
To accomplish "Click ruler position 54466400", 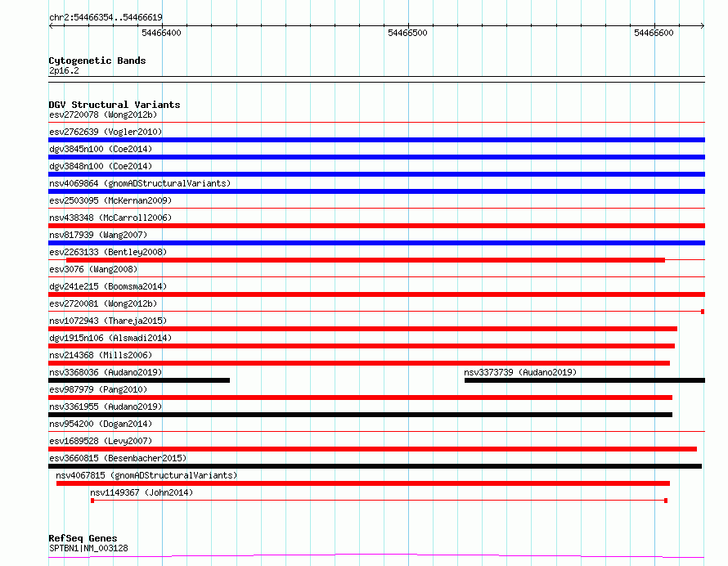I will tap(162, 33).
